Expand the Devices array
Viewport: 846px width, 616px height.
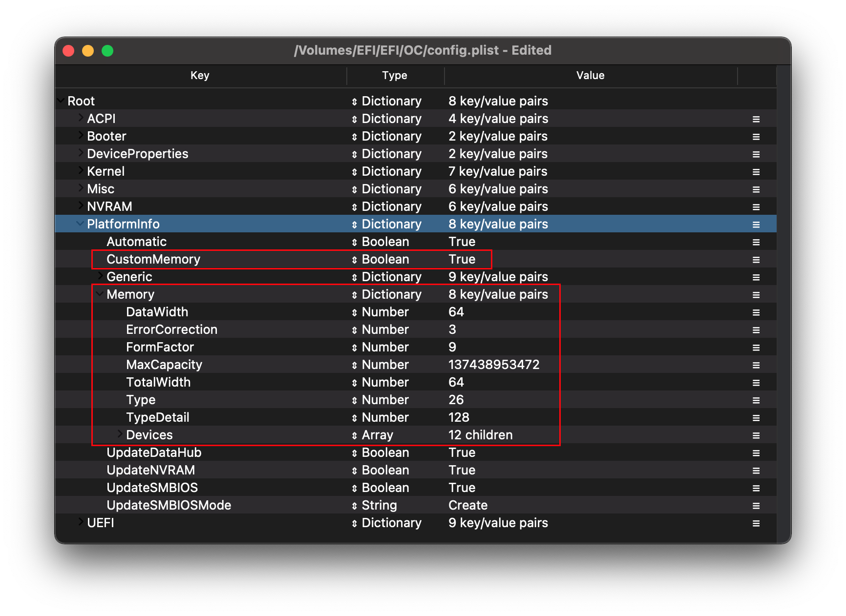(120, 434)
